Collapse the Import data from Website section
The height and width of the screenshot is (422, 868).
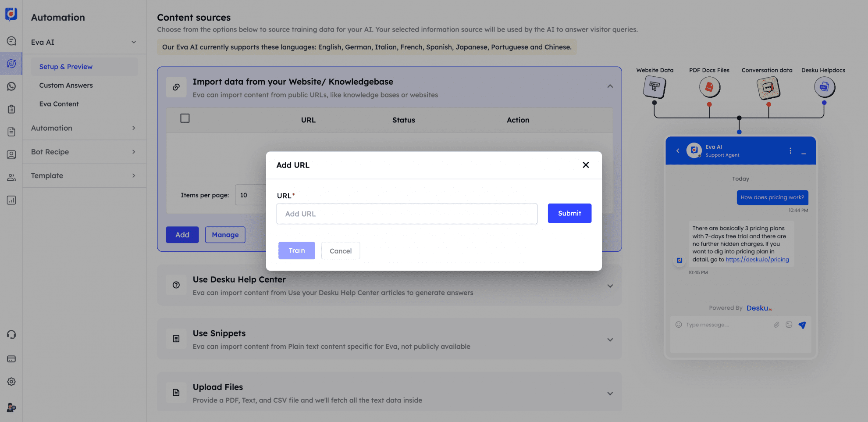pos(610,86)
